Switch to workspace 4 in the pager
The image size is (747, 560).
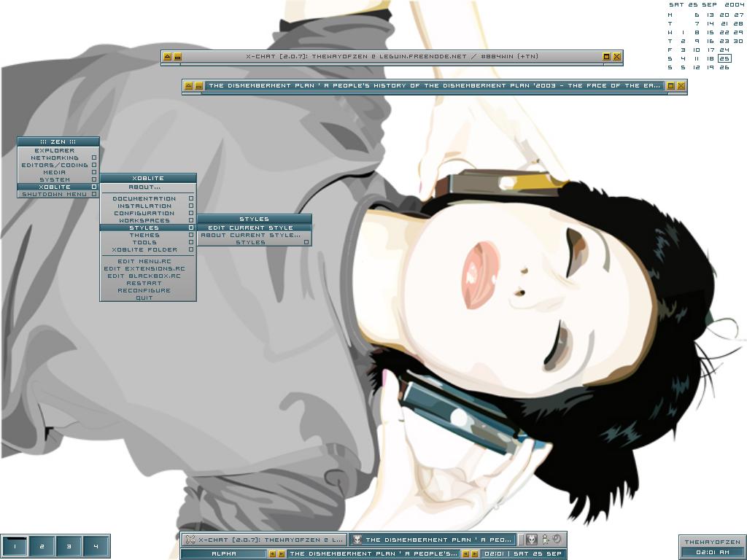click(x=96, y=546)
